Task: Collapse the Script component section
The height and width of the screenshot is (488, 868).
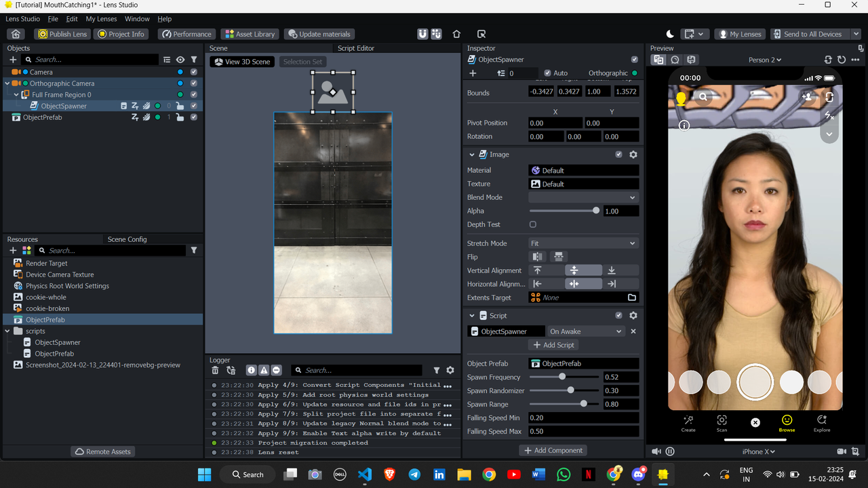Action: pyautogui.click(x=472, y=316)
